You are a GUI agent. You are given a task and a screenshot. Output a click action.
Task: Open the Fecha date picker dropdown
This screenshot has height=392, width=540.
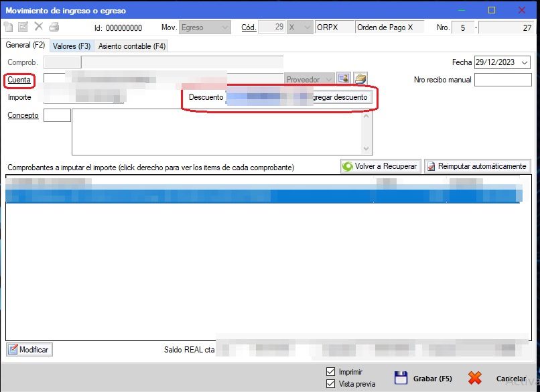525,63
